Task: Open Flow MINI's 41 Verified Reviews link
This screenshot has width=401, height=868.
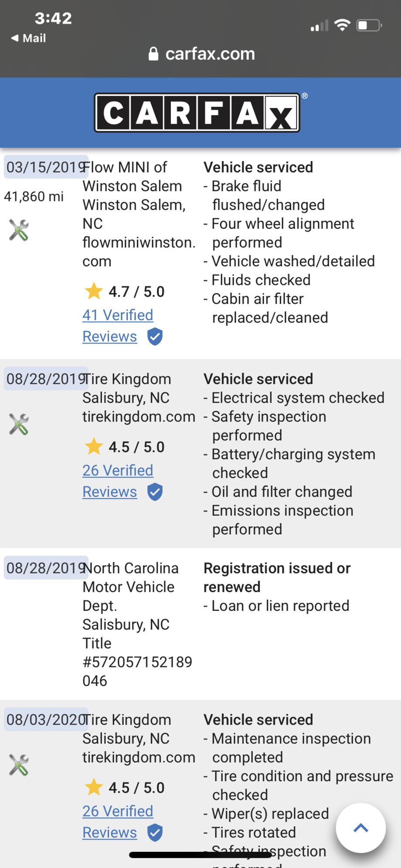Action: coord(118,315)
